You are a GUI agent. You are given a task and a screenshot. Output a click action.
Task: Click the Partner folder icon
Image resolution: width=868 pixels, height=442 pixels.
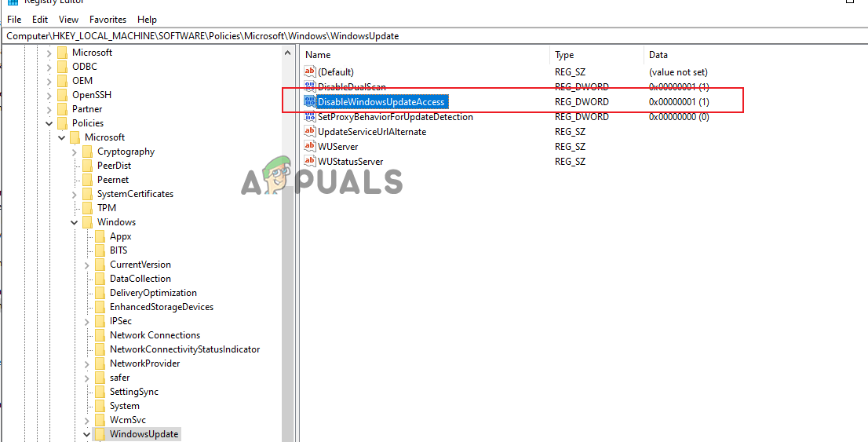(62, 109)
